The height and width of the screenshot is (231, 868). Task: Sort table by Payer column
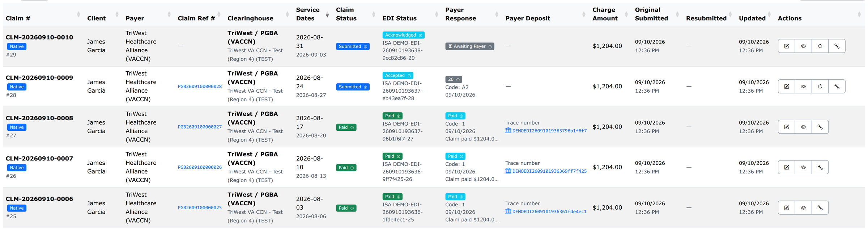click(169, 14)
